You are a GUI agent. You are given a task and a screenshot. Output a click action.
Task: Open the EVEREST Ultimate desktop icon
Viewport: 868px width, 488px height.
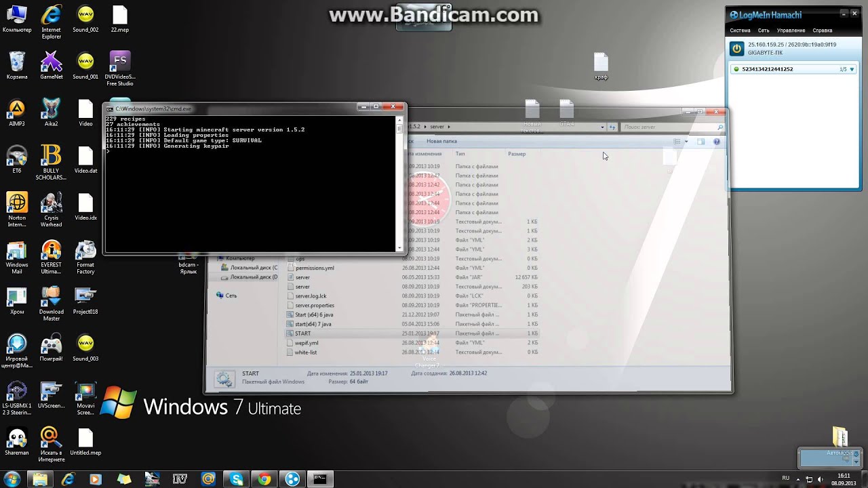pos(52,257)
